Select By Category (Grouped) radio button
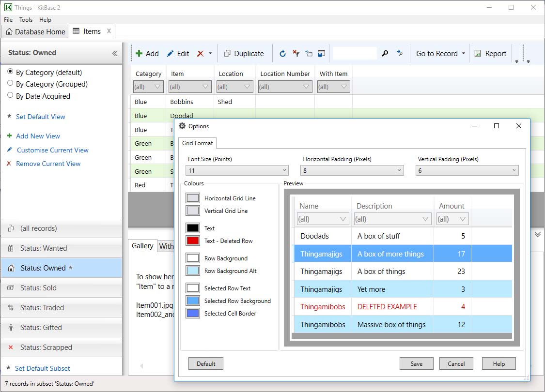The image size is (545, 392). [10, 83]
